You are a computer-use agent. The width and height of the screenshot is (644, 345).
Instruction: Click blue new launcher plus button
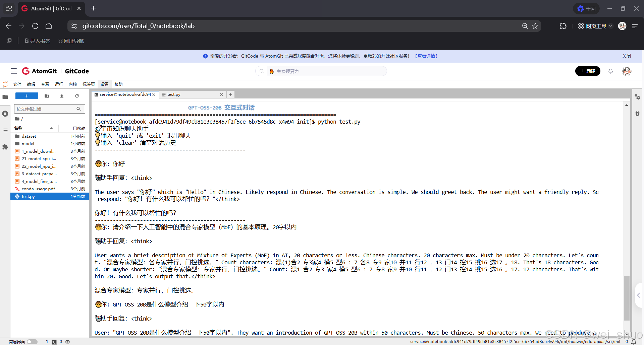coord(27,96)
